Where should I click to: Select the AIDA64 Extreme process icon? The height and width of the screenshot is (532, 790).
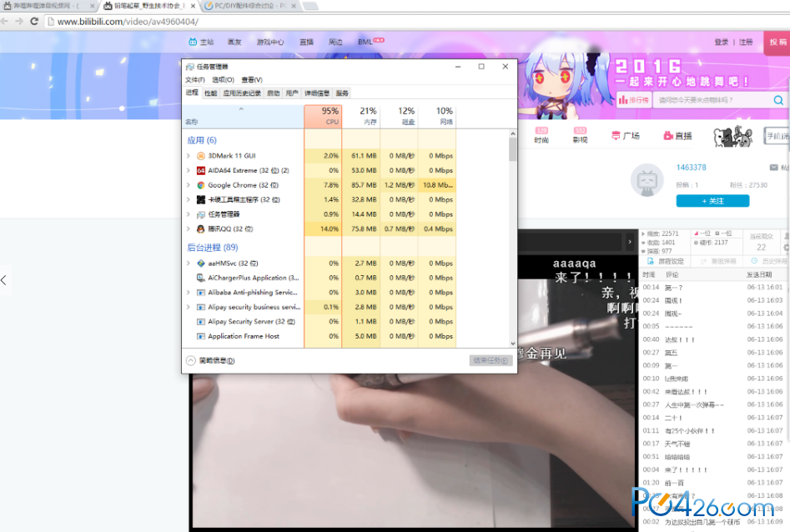200,170
